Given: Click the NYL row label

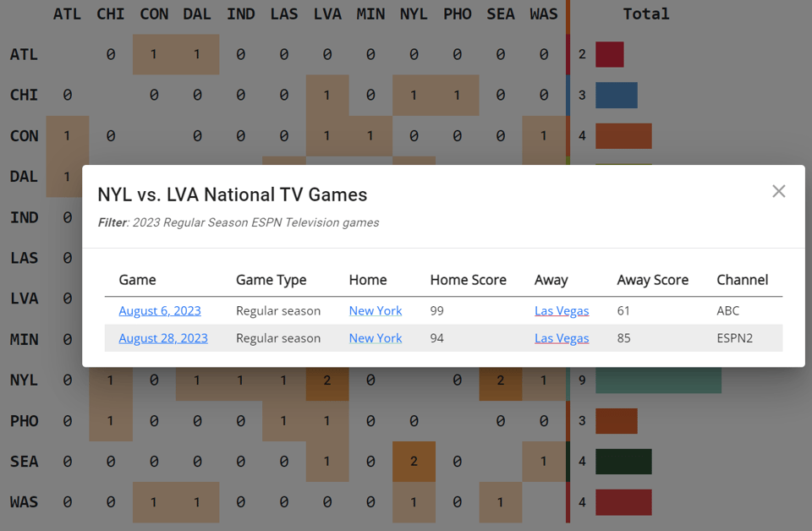Looking at the screenshot, I should (25, 380).
